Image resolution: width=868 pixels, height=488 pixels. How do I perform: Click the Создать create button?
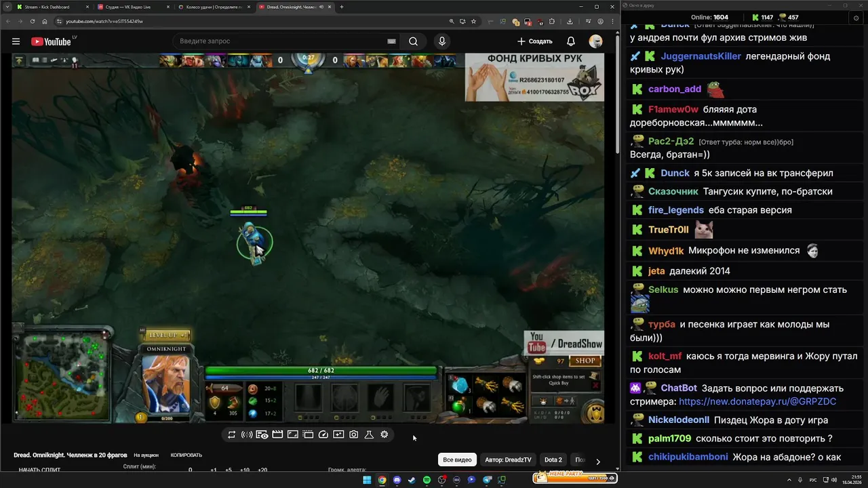(535, 41)
